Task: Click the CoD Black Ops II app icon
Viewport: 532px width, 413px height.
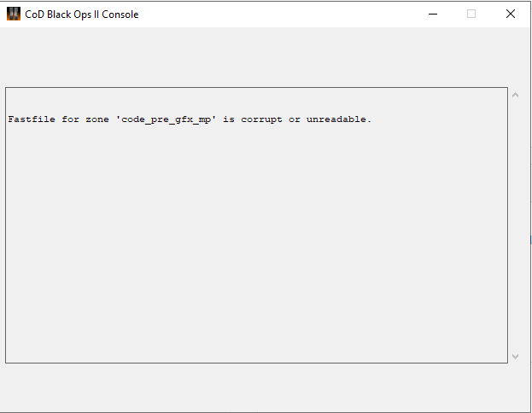Action: (x=14, y=14)
